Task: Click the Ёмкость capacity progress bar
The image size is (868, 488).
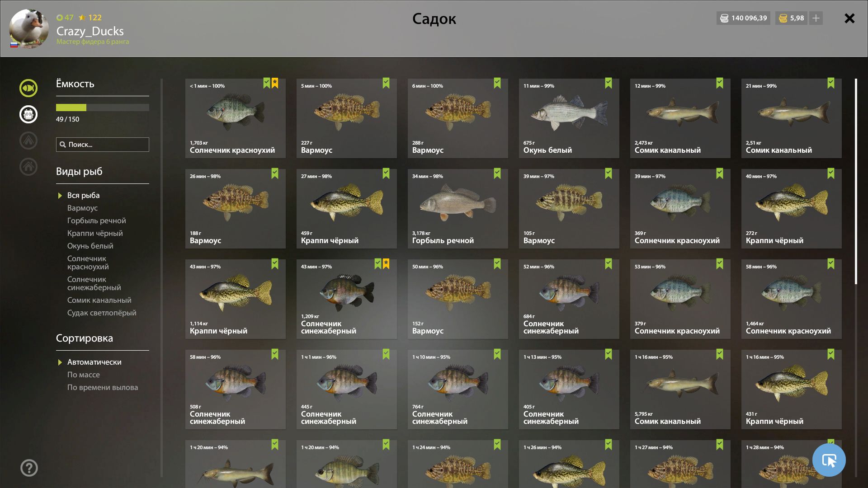Action: (x=103, y=108)
